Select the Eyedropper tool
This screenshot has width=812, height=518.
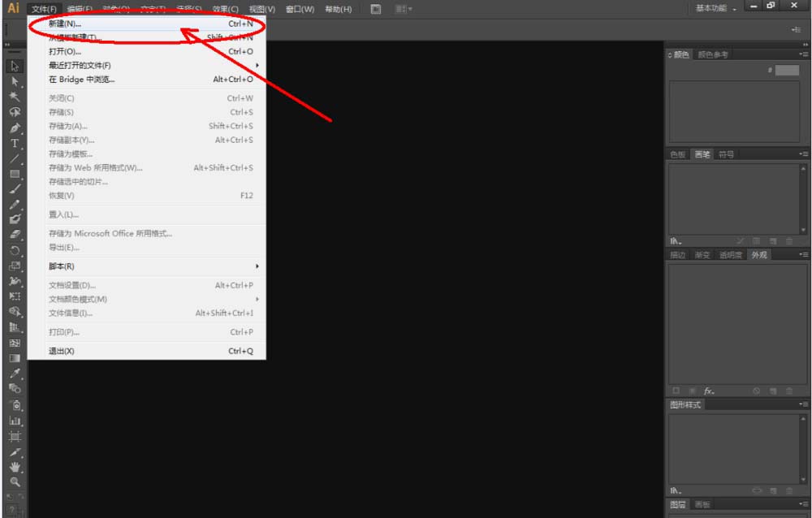pos(15,373)
